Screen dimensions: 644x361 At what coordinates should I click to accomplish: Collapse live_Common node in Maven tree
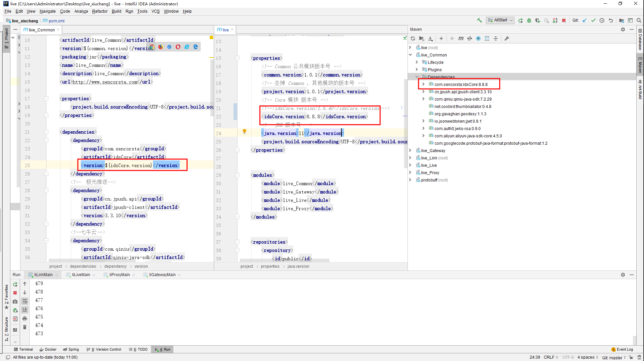coord(410,55)
